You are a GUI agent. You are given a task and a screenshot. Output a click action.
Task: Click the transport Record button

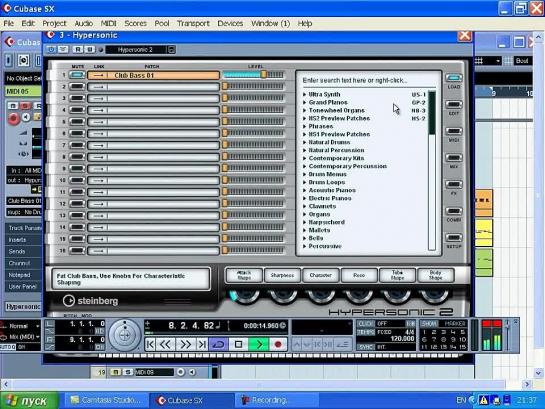[278, 344]
